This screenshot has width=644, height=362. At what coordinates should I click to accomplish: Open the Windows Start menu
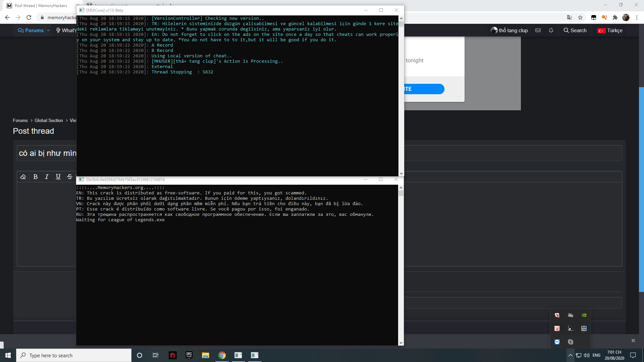[8, 355]
